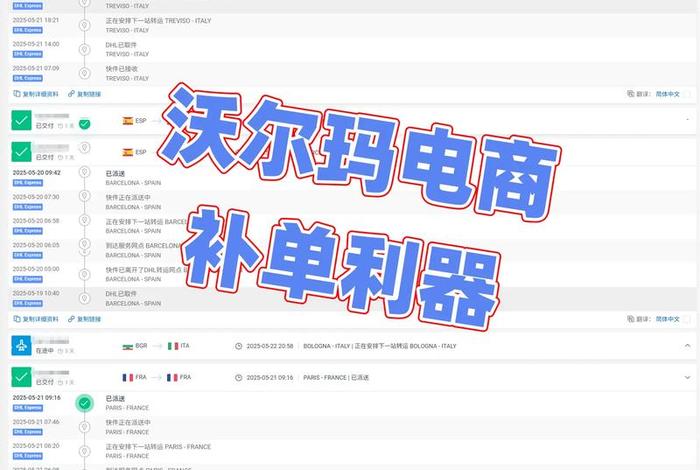This screenshot has width=700, height=470.
Task: Click 'DHL已取件' entry above TREVISO - ITALY
Action: (x=121, y=45)
